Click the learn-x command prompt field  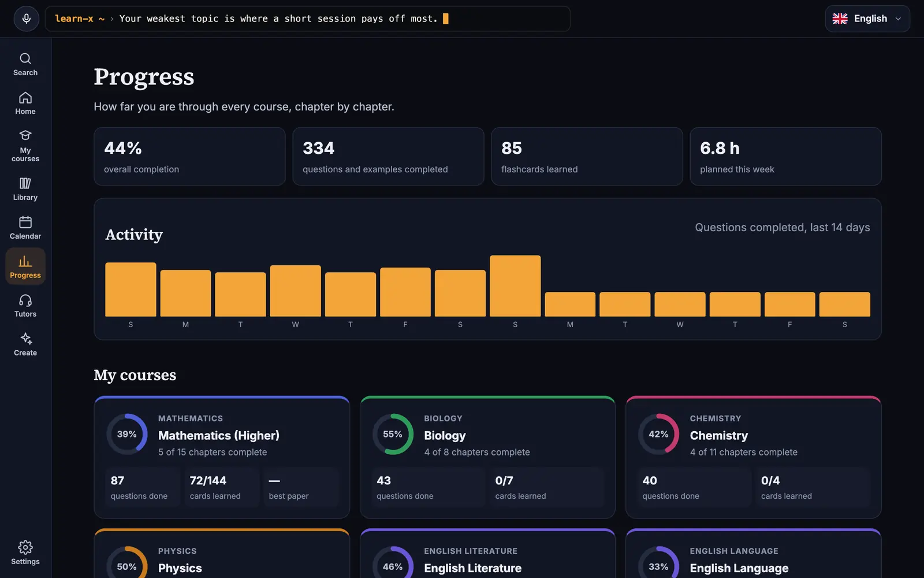point(307,18)
